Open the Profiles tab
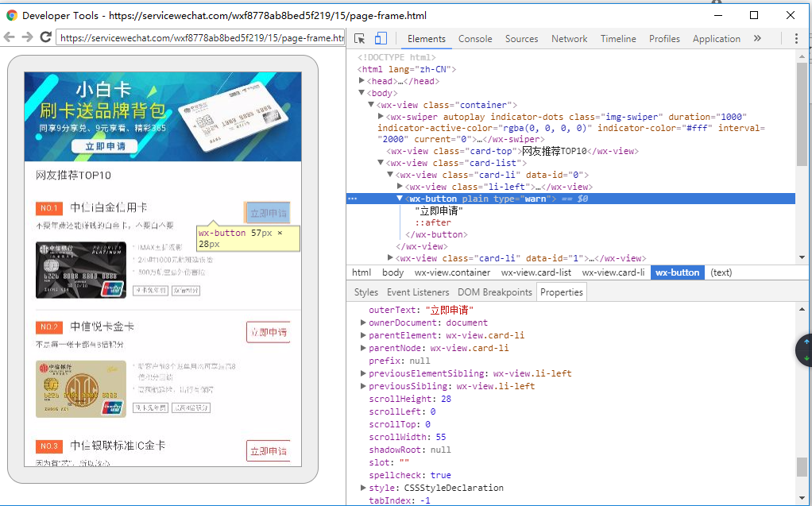This screenshot has width=812, height=506. 664,39
